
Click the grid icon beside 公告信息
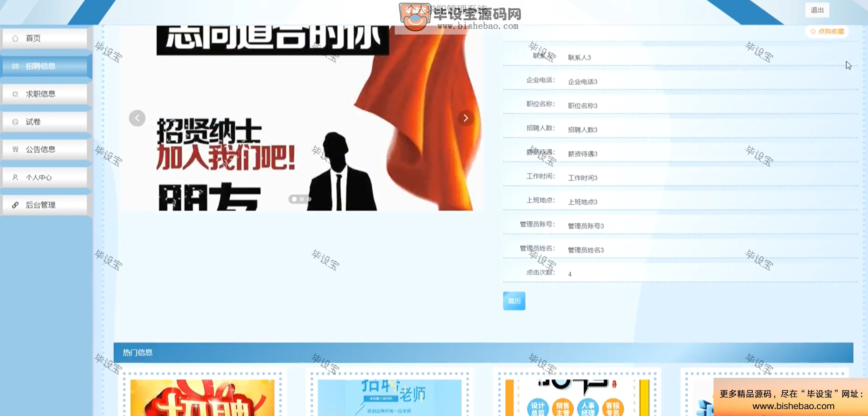pyautogui.click(x=15, y=150)
